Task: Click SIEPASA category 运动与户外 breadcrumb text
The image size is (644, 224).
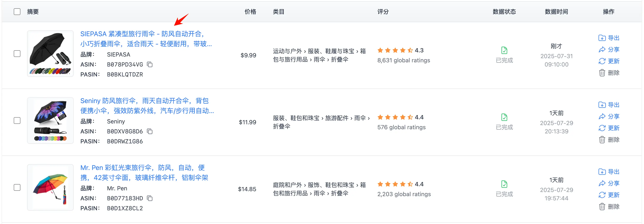Action: [x=287, y=51]
